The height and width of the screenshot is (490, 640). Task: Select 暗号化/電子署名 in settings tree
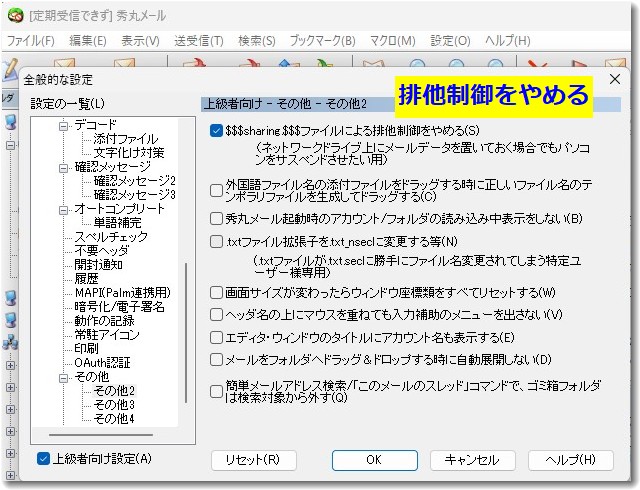click(x=120, y=307)
